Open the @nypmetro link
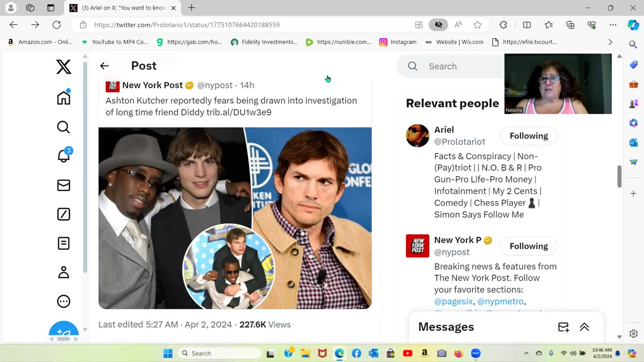644x362 pixels. (500, 301)
